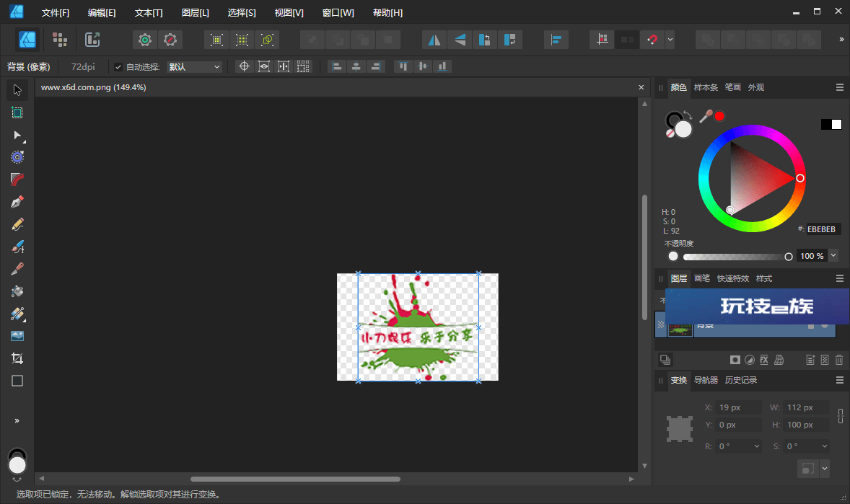This screenshot has width=850, height=504.
Task: Pick color with eyedropper icon
Action: pyautogui.click(x=705, y=116)
